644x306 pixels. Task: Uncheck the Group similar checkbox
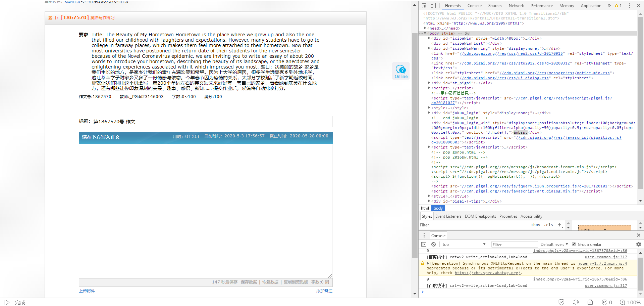click(574, 244)
